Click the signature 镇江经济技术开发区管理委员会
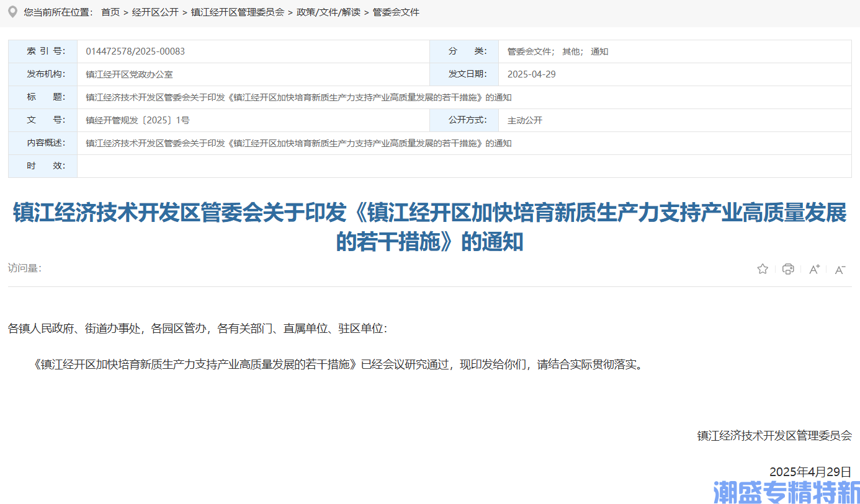Screen dimensions: 860x504 click(774, 436)
